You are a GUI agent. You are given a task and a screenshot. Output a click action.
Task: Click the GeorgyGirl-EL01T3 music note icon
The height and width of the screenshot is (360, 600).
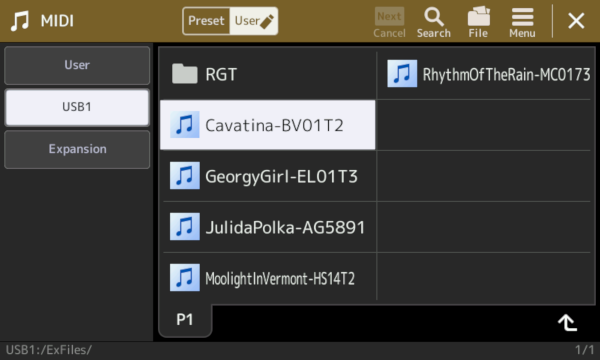pyautogui.click(x=184, y=176)
